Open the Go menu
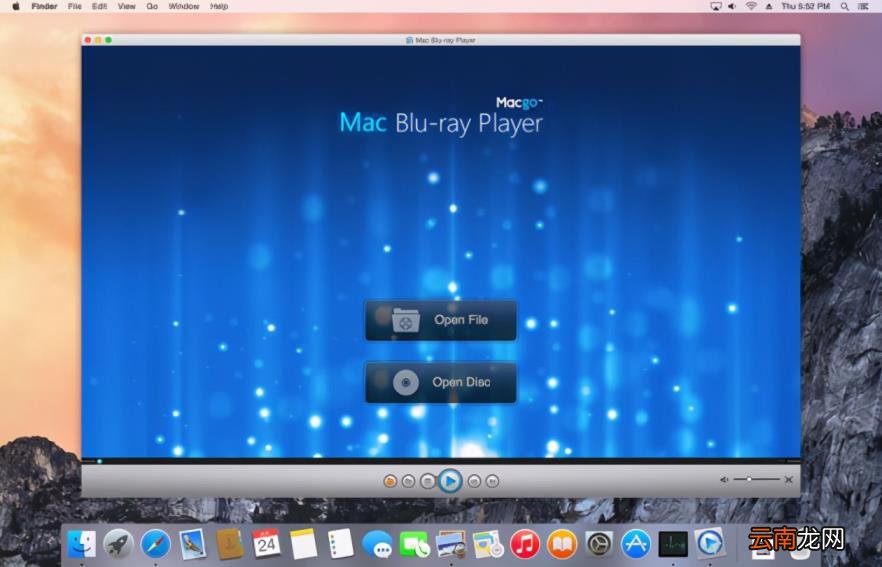Viewport: 882px width, 567px height. click(152, 6)
